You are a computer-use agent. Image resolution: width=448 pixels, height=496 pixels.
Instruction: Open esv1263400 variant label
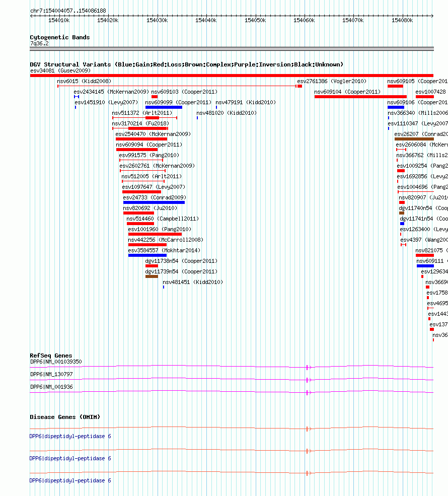point(424,229)
